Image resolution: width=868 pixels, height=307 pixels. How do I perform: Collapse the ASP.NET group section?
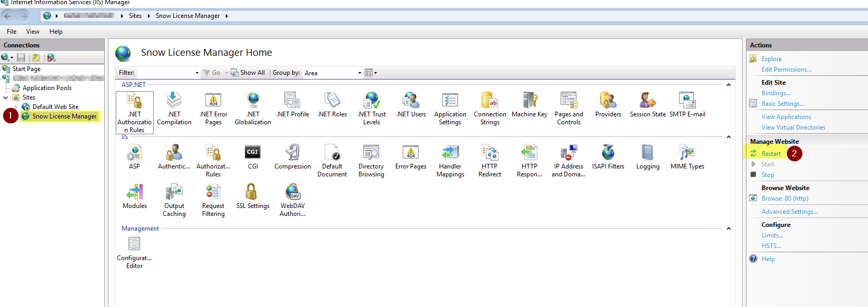click(729, 85)
